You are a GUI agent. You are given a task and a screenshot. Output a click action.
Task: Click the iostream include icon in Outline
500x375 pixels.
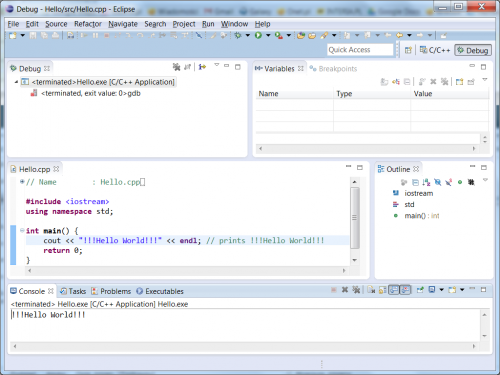coord(396,193)
